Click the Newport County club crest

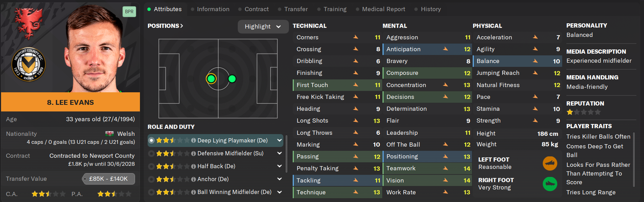[29, 64]
